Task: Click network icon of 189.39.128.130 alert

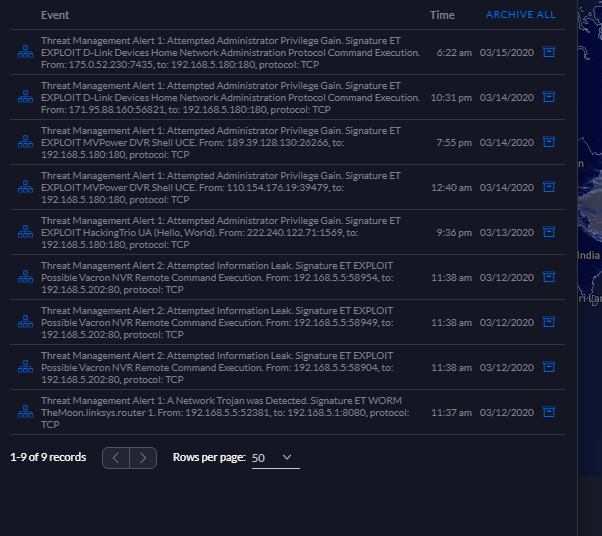Action: coord(25,142)
